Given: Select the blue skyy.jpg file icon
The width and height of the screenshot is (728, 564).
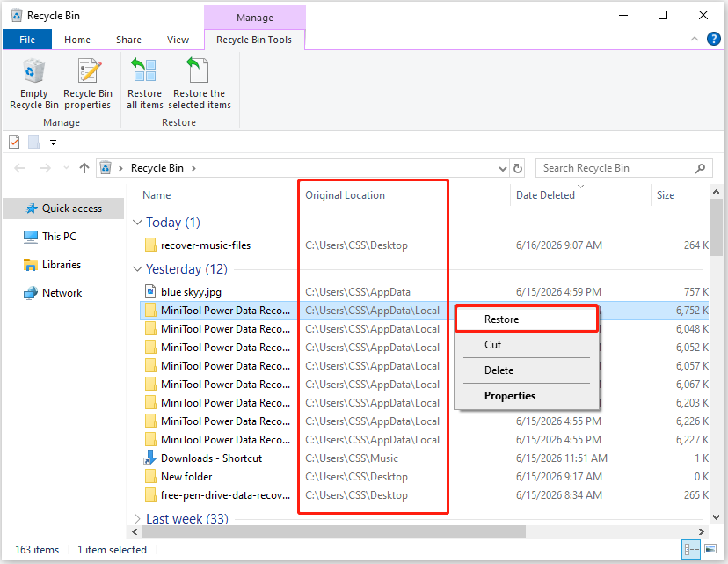Looking at the screenshot, I should (150, 292).
